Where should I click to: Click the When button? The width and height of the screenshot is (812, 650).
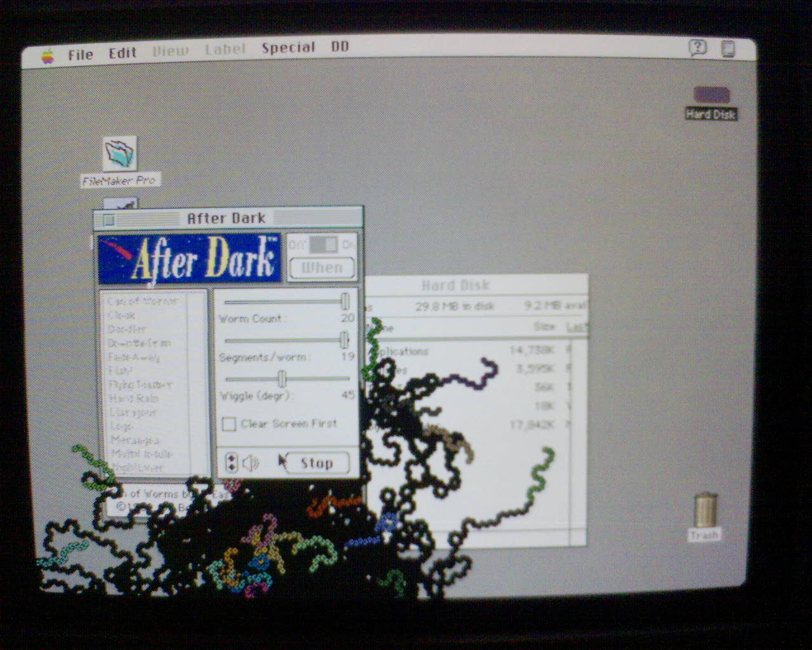tap(322, 268)
